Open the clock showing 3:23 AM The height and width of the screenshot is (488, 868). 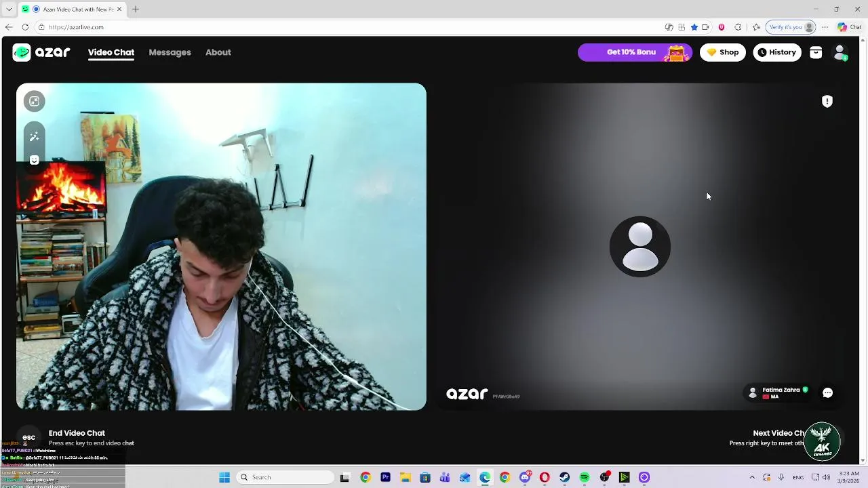tap(849, 477)
